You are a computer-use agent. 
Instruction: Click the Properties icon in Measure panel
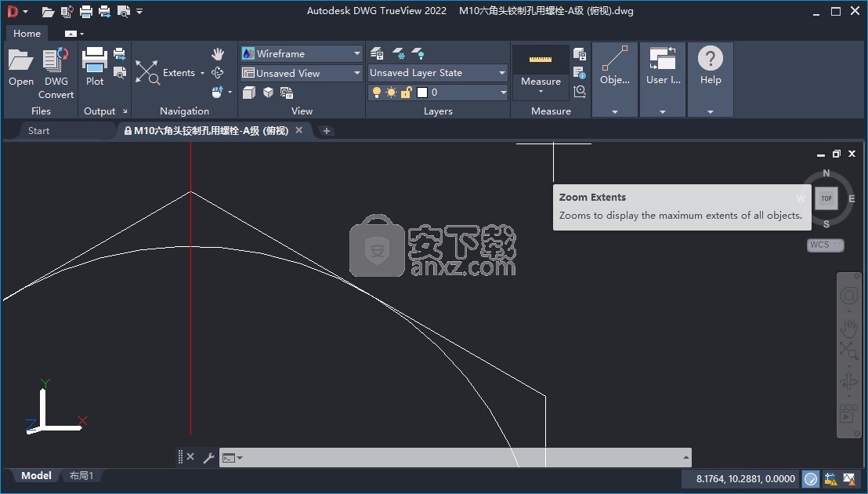point(580,54)
